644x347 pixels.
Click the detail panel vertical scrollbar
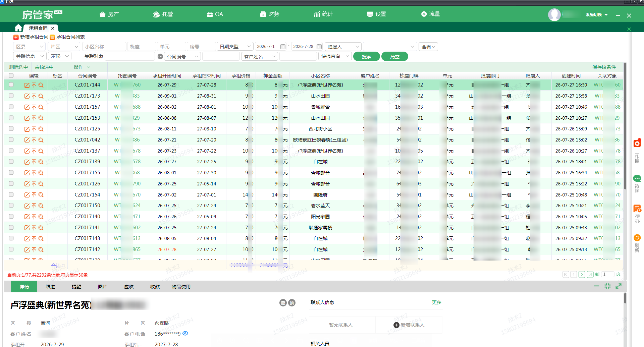[x=625, y=298]
